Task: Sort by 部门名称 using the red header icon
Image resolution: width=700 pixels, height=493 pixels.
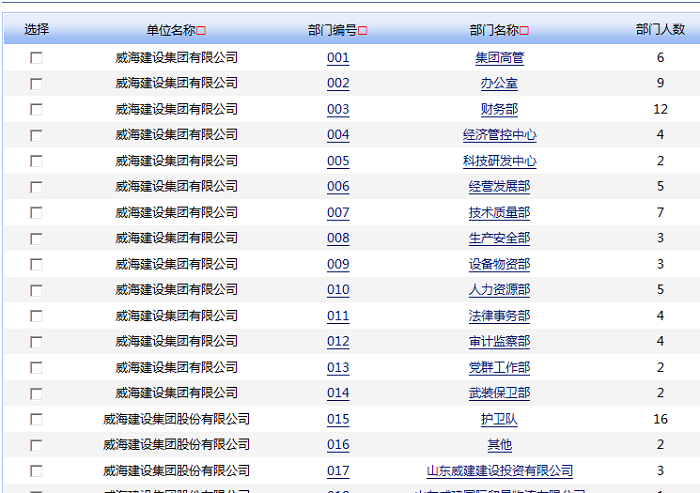Action: click(524, 31)
